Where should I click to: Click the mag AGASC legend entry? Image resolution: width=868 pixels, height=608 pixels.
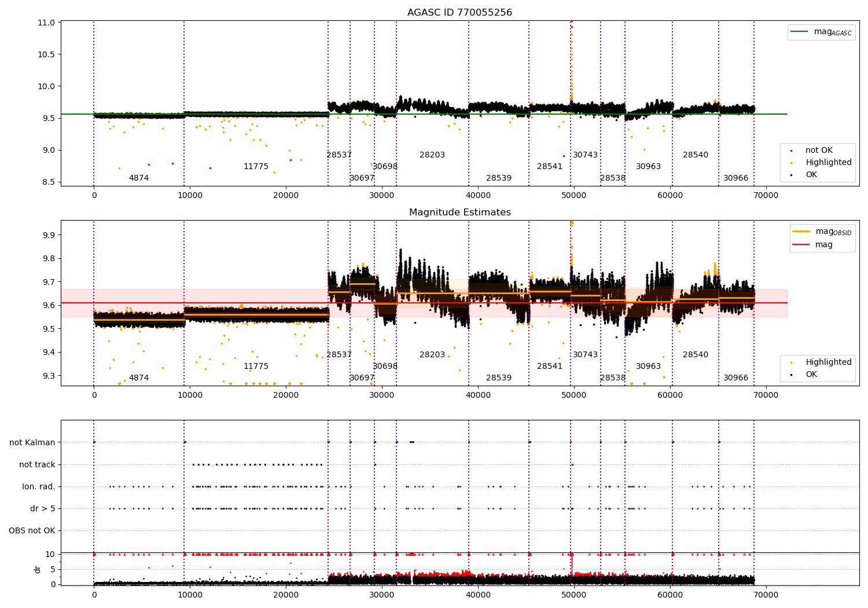[821, 32]
